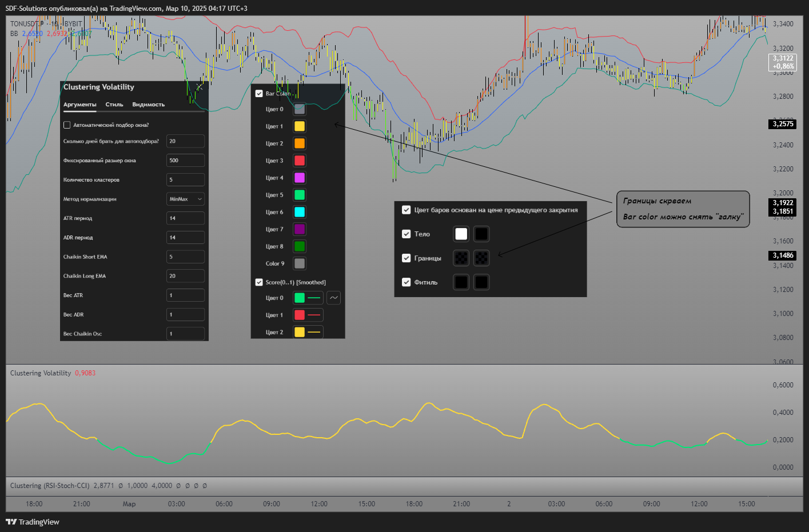Click the TradingView logo at the bottom

click(x=33, y=522)
